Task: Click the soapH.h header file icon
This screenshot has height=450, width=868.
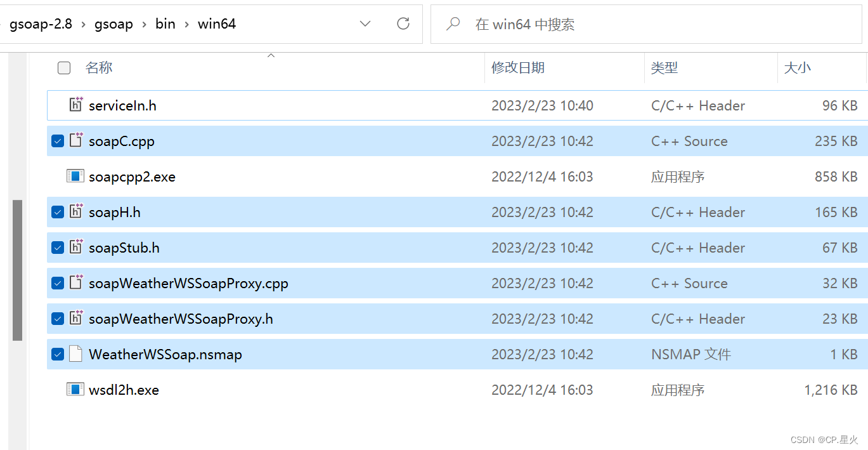Action: 75,212
